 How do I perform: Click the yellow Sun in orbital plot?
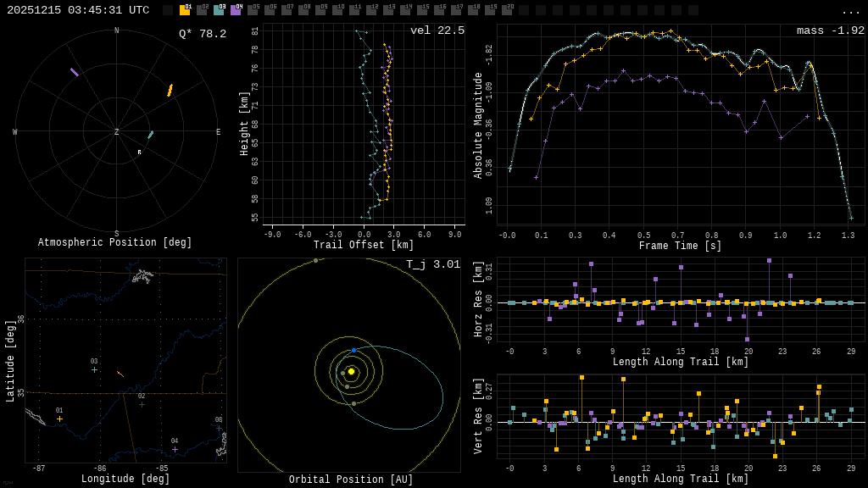[351, 371]
